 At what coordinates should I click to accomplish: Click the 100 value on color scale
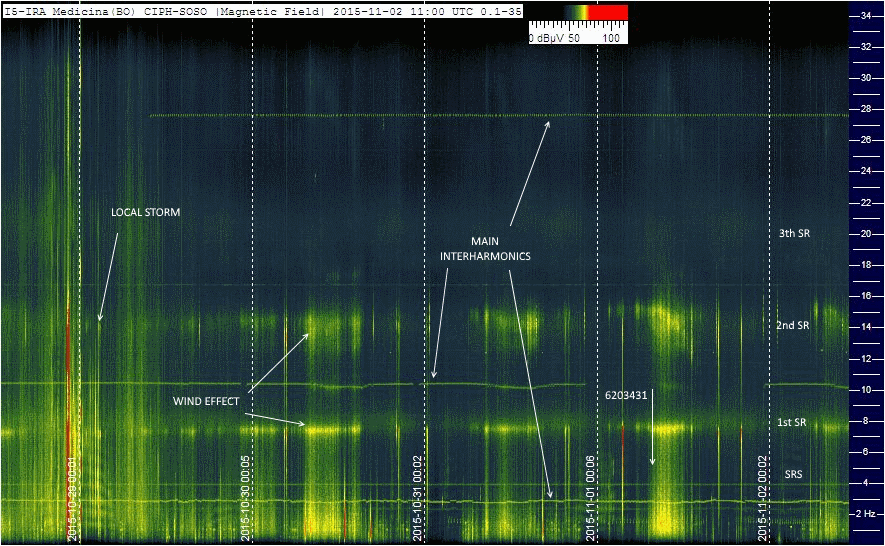coord(611,37)
